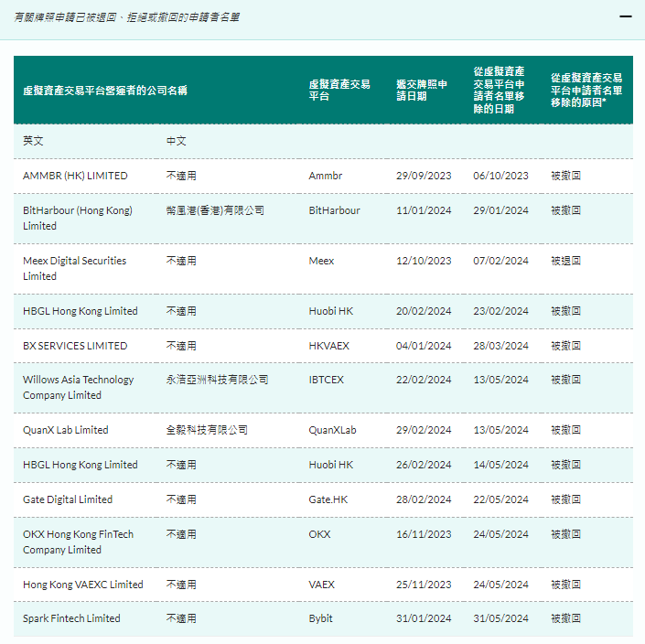Viewport: 645px width, 644px height.
Task: Select the 中文 sub-header cell
Action: 176,142
